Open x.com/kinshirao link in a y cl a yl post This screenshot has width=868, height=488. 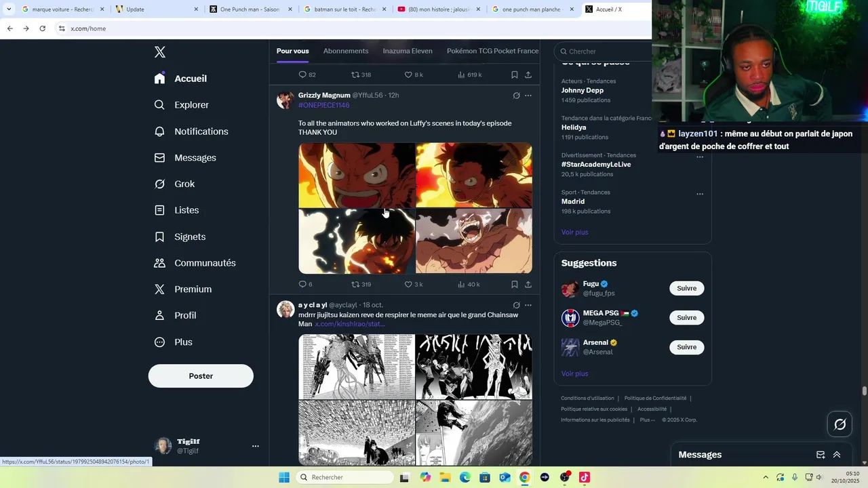[349, 324]
